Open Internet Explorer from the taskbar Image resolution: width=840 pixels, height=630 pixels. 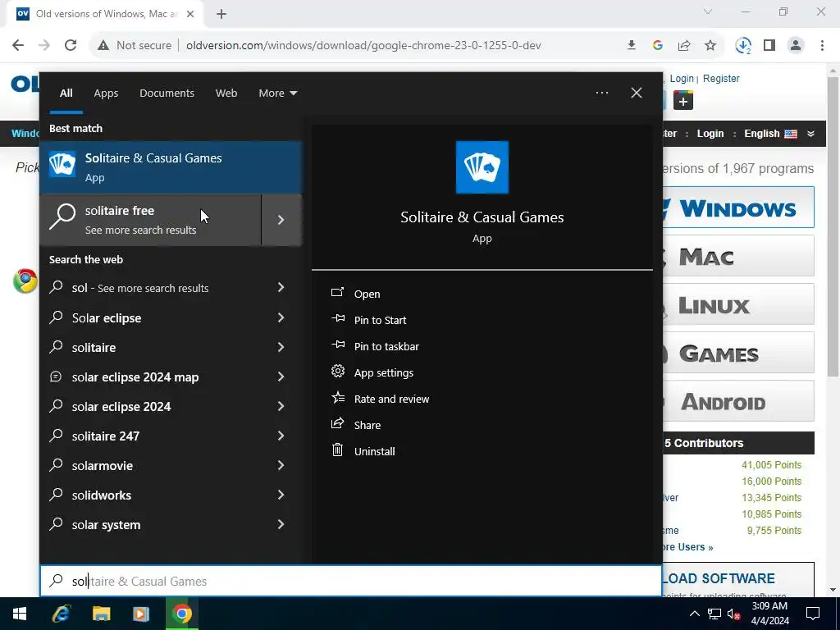pyautogui.click(x=61, y=614)
